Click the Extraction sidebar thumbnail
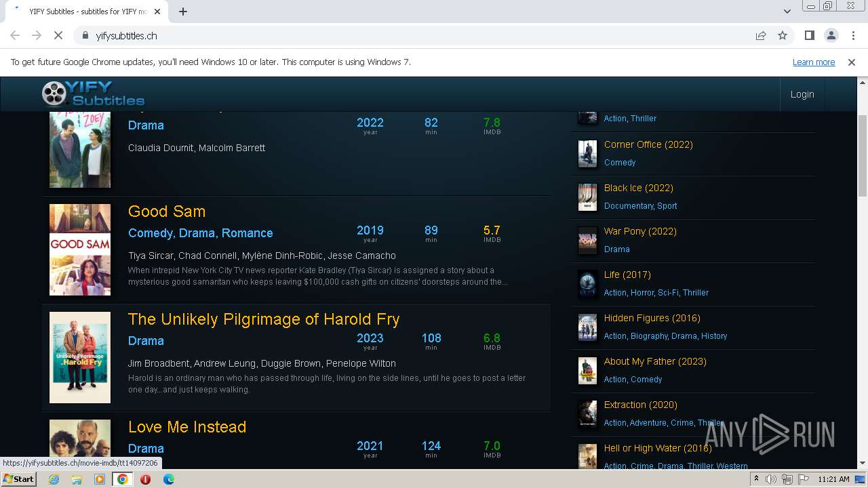This screenshot has width=868, height=488. [587, 414]
